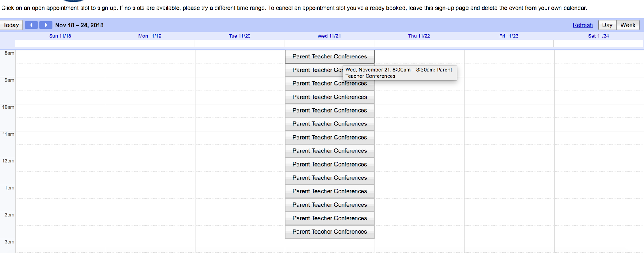
Task: Click the Refresh link
Action: [x=582, y=25]
